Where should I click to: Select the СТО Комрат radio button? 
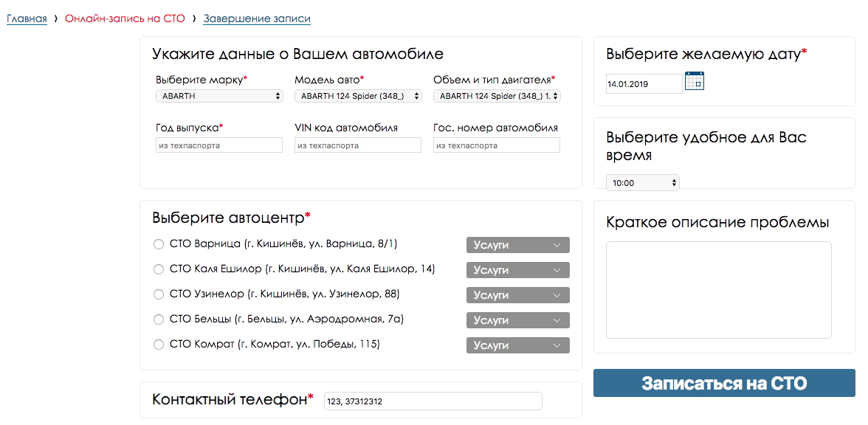[x=159, y=345]
